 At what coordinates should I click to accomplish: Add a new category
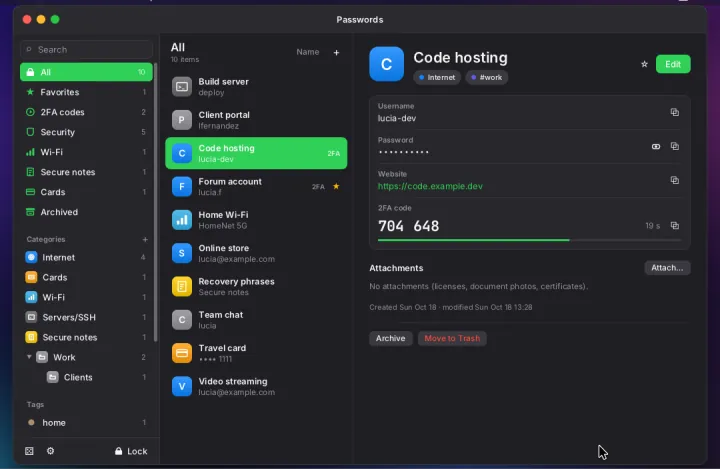[145, 239]
